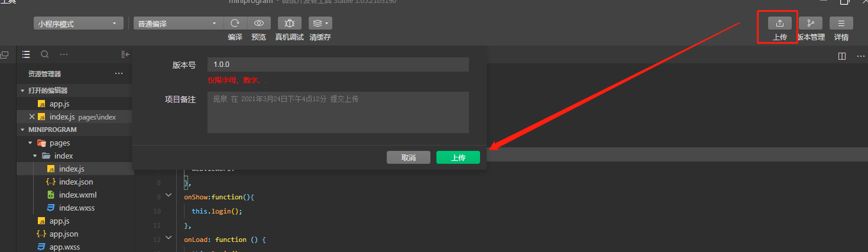Collapse the sidebar panel icon
Image resolution: width=868 pixels, height=252 pixels.
tap(125, 54)
